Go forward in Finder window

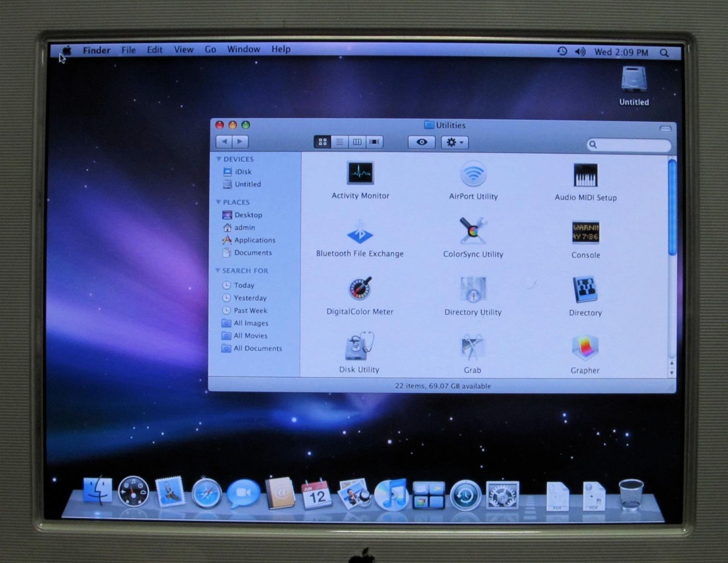[240, 142]
